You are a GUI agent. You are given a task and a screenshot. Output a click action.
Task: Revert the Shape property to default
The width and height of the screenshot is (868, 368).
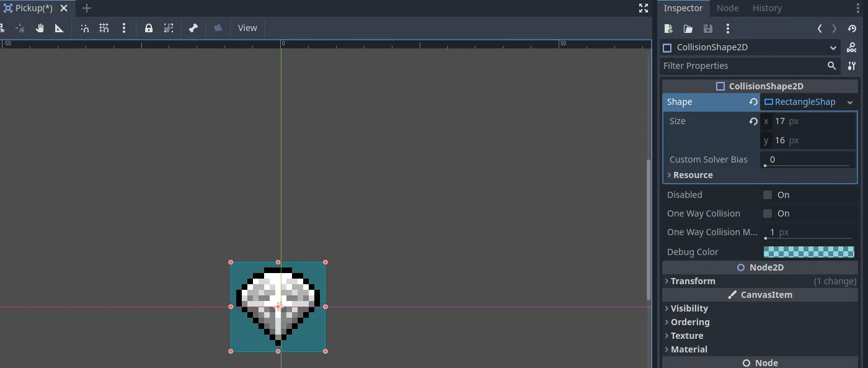(753, 102)
